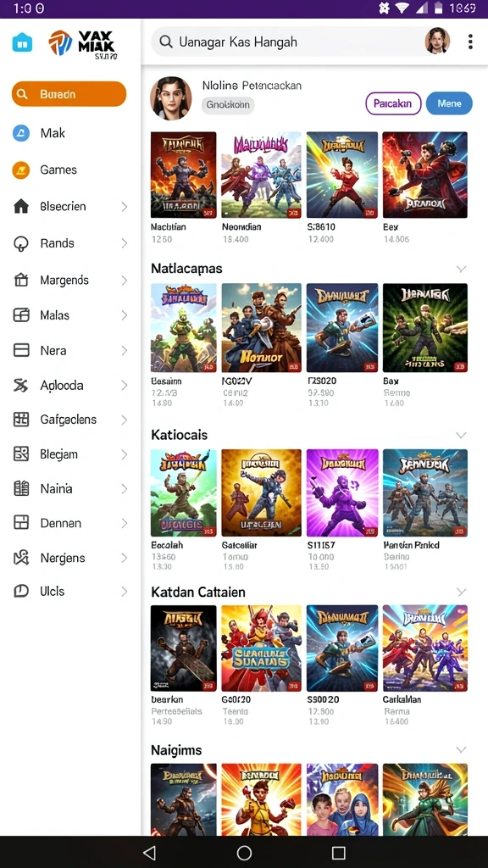Open the blue store home icon

tap(22, 42)
